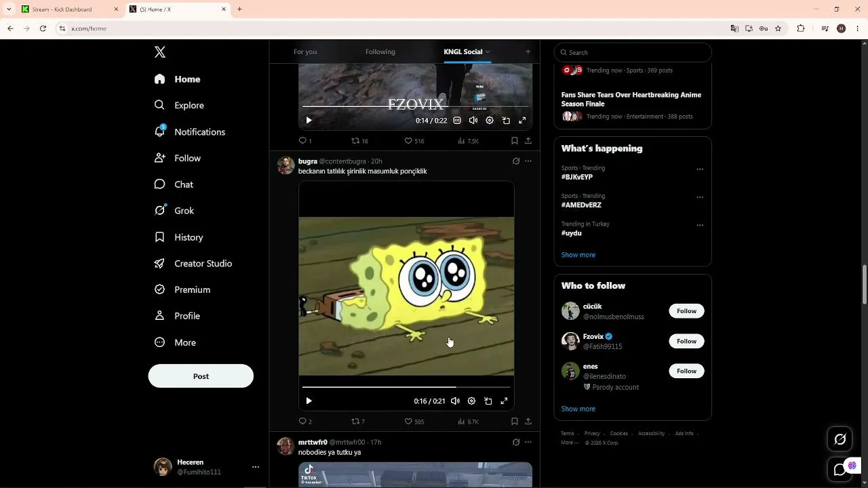Mute the FZOVIX video at 0:14
868x488 pixels.
click(473, 121)
